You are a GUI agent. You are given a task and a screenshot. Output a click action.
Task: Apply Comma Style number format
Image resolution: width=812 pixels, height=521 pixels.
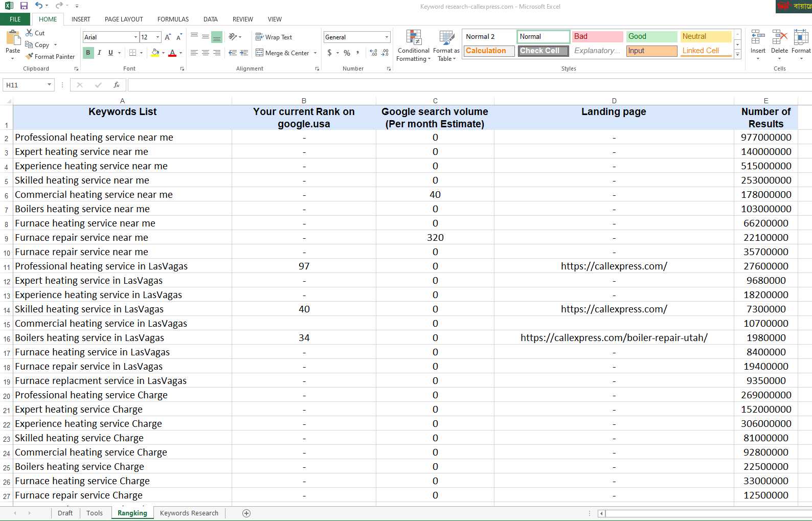[358, 53]
